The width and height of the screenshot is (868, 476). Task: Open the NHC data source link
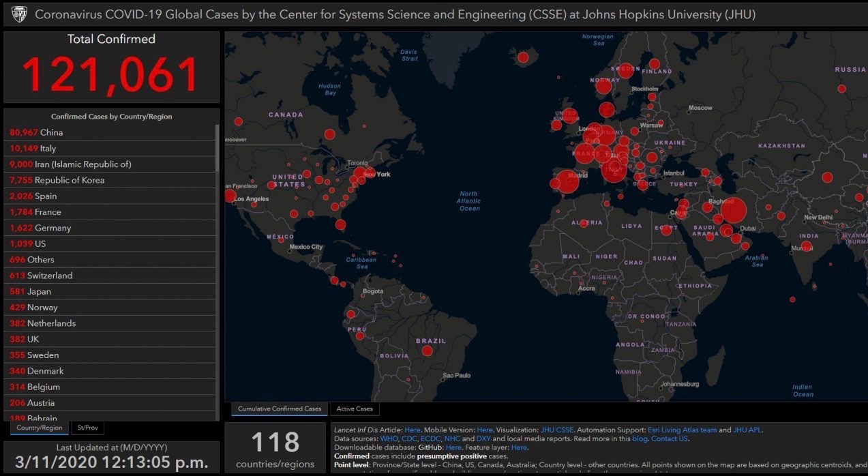click(452, 438)
